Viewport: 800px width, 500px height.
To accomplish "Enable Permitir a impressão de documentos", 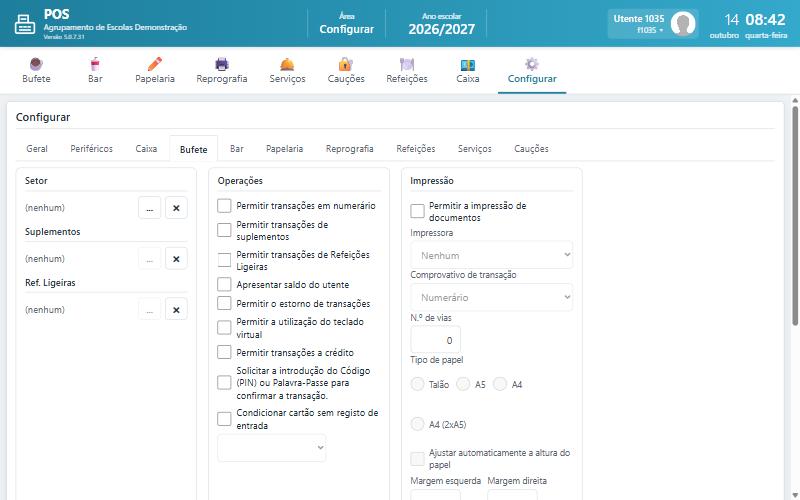I will pos(417,211).
